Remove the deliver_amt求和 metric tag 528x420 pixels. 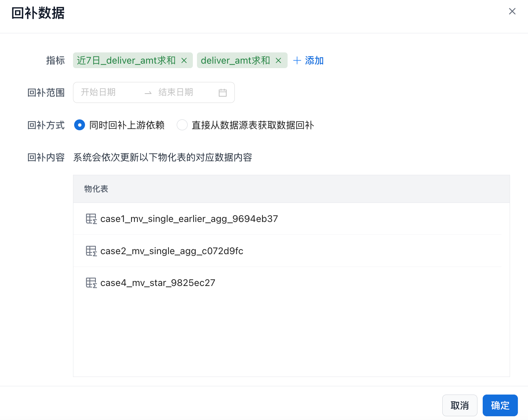(278, 61)
